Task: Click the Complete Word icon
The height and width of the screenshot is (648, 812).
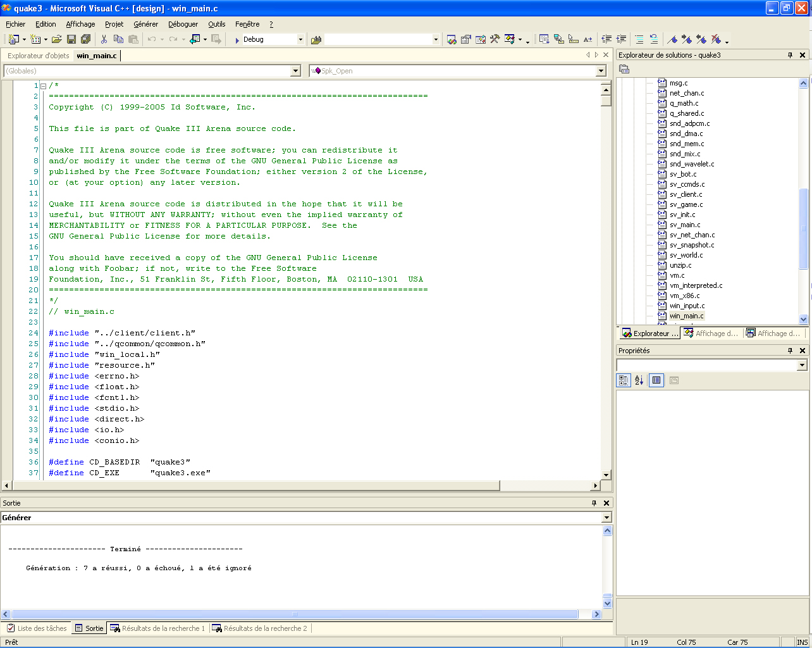Action: click(588, 39)
